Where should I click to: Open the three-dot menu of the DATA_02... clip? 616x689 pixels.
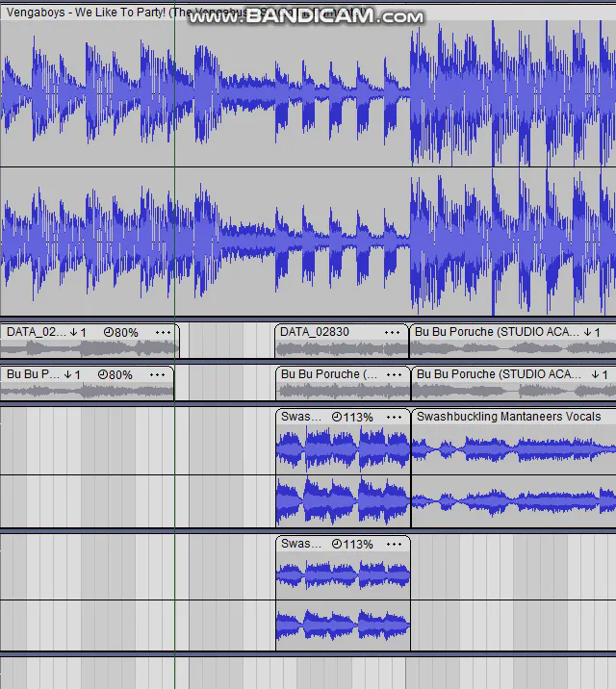pyautogui.click(x=163, y=332)
